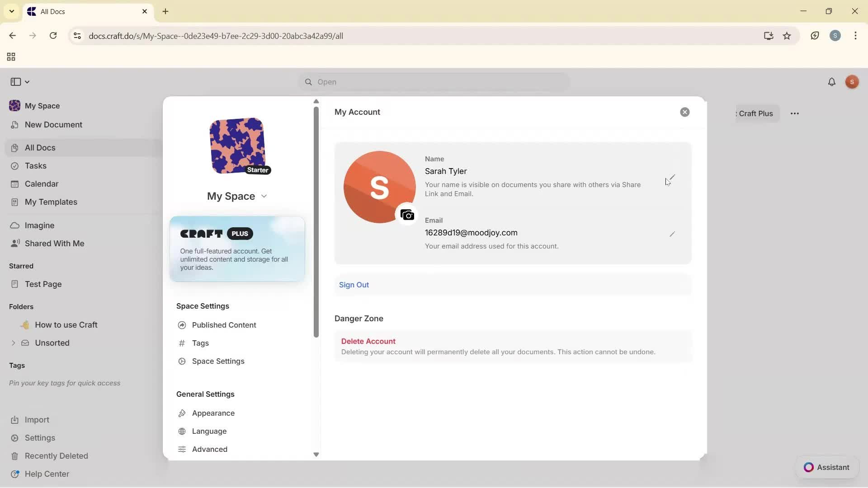Click the Imagine cloud icon
The height and width of the screenshot is (488, 868).
coord(15,225)
